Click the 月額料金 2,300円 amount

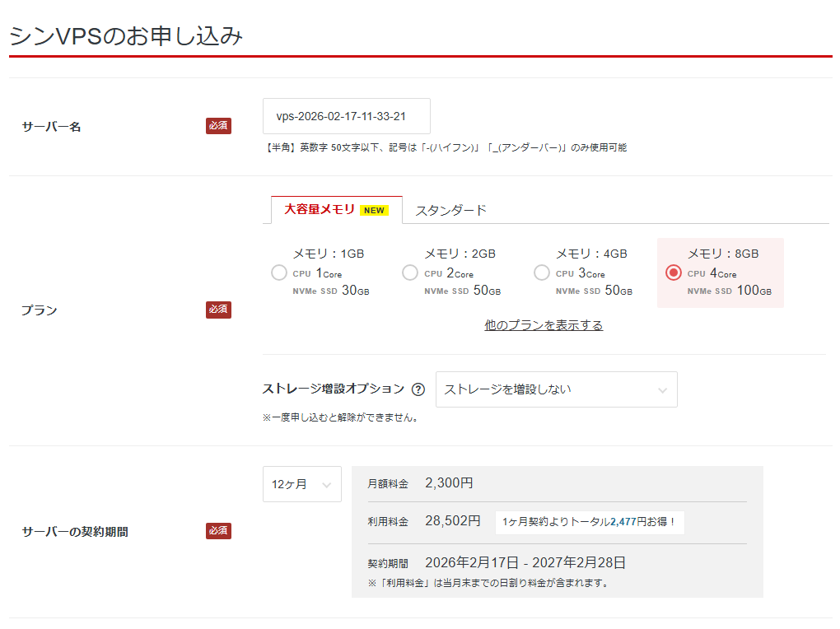[449, 483]
